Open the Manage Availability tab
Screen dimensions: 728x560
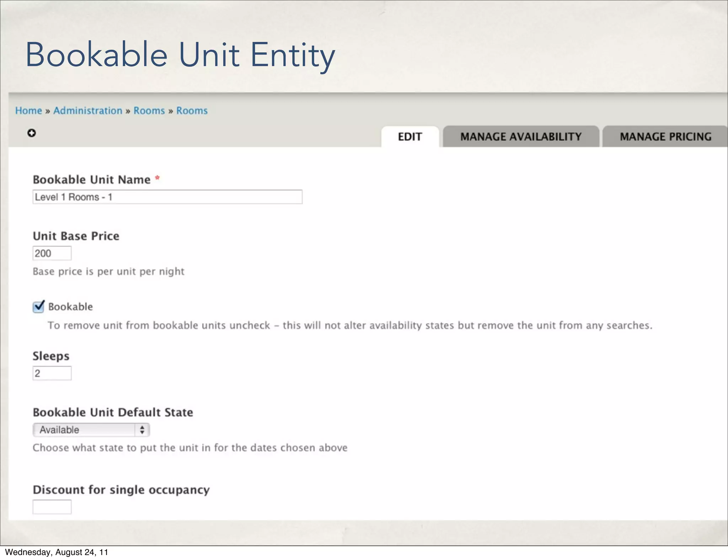tap(521, 136)
